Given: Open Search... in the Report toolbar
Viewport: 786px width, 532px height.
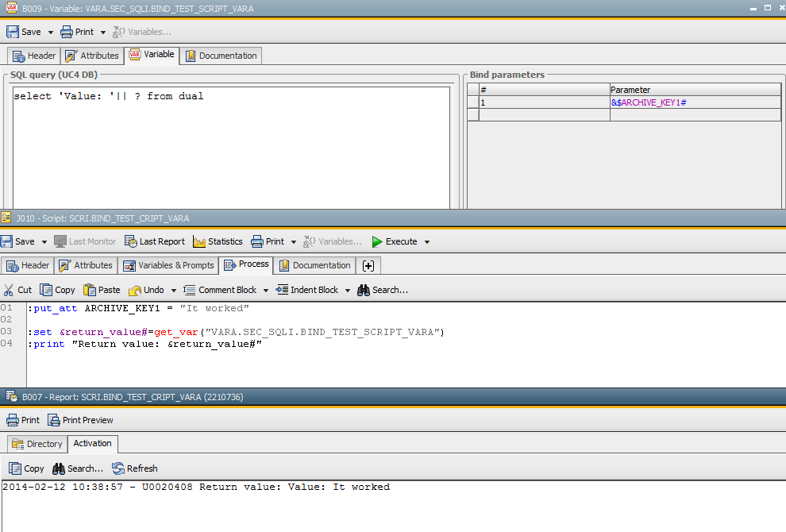Looking at the screenshot, I should [x=78, y=468].
